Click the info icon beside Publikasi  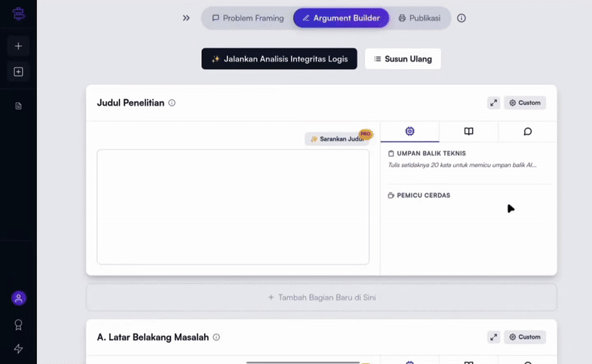(x=462, y=18)
